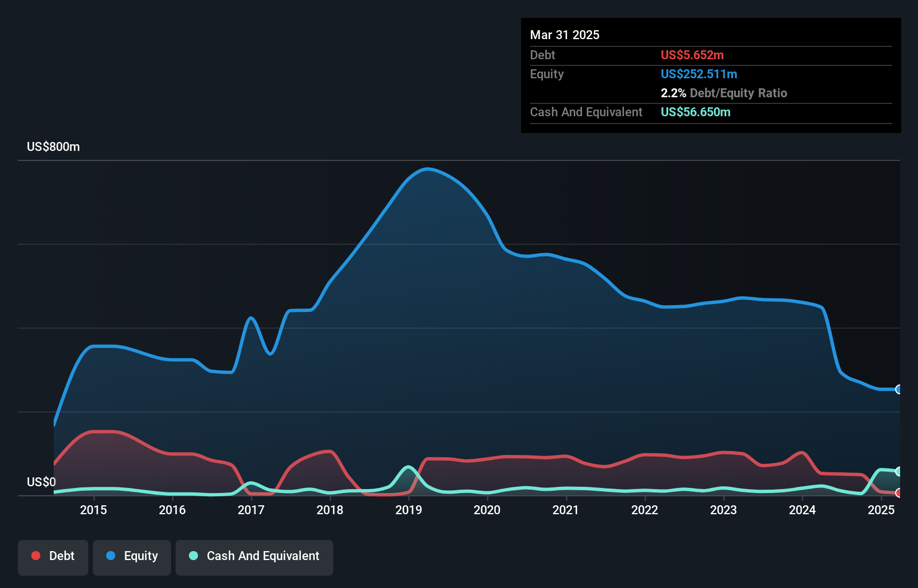Click the US$800m y-axis label
The image size is (918, 588).
[x=54, y=147]
